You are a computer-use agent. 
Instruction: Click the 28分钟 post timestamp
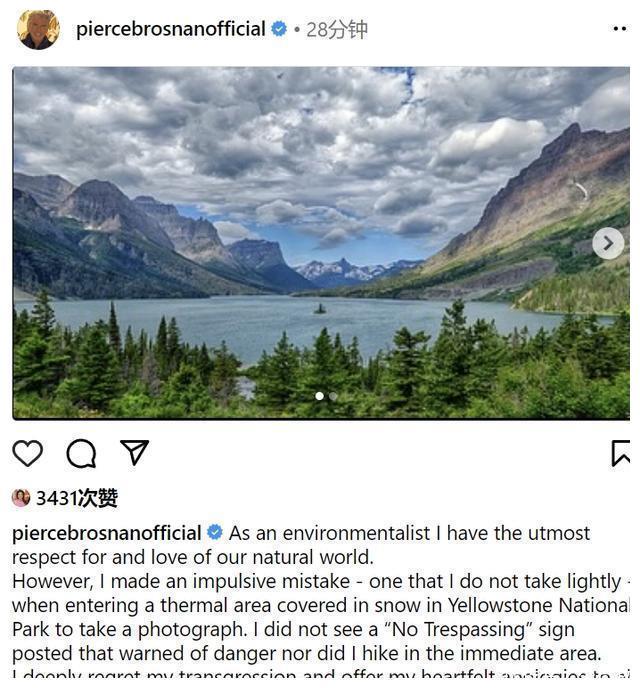pyautogui.click(x=337, y=30)
